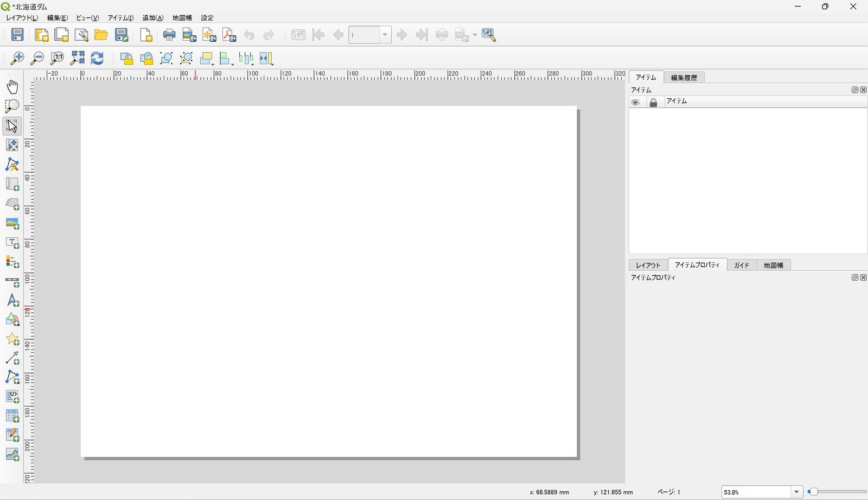Open the zoom level dropdown

(796, 492)
